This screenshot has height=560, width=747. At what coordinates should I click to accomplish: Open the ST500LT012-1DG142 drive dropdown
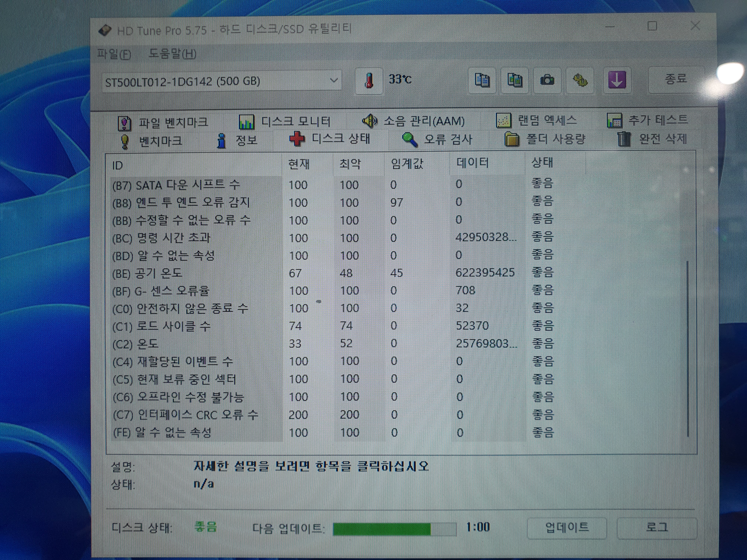pos(222,81)
